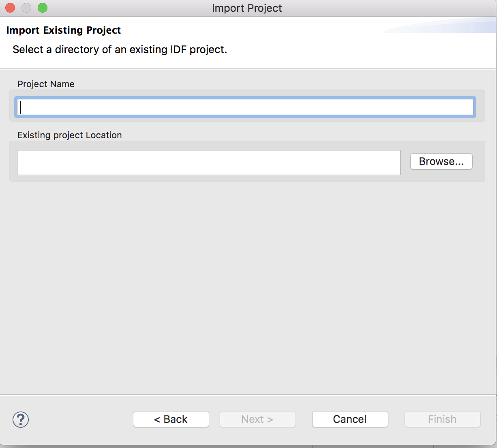This screenshot has width=497, height=448.
Task: Select the Existing project Location label
Action: 69,135
